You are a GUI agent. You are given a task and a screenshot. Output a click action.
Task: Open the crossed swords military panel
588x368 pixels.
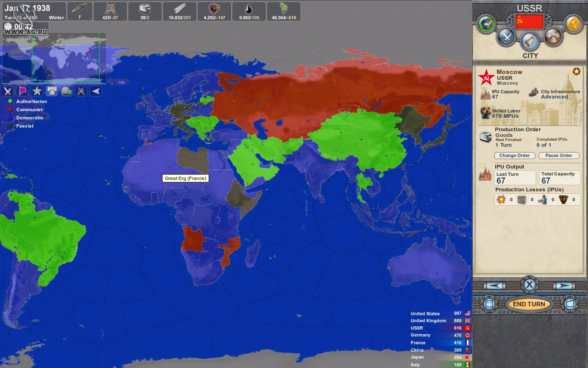507,38
